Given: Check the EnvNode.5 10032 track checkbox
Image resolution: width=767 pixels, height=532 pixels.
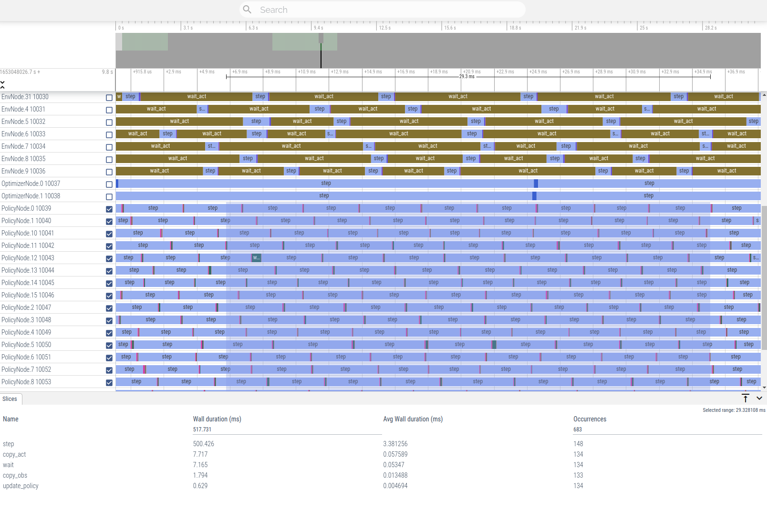Looking at the screenshot, I should click(x=109, y=123).
